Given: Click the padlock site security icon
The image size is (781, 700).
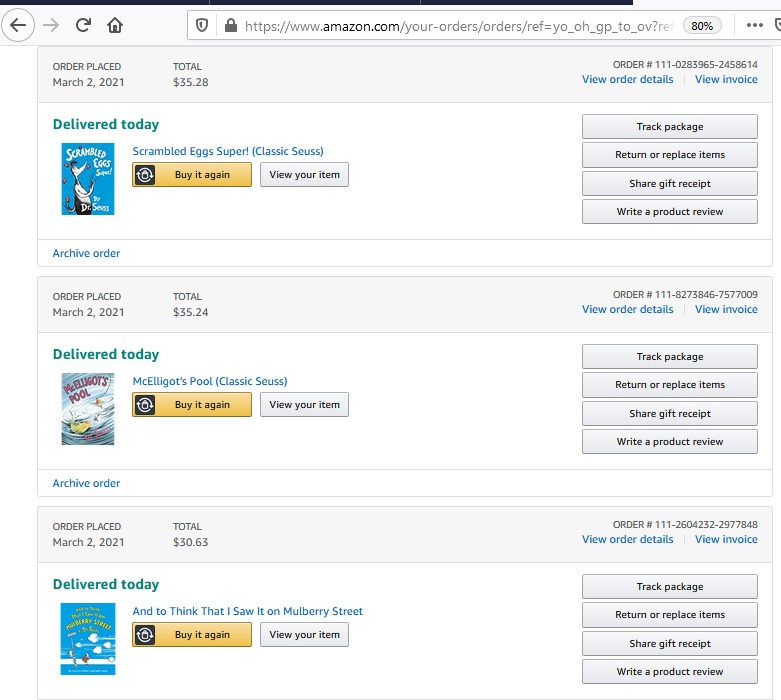Looking at the screenshot, I should point(231,25).
